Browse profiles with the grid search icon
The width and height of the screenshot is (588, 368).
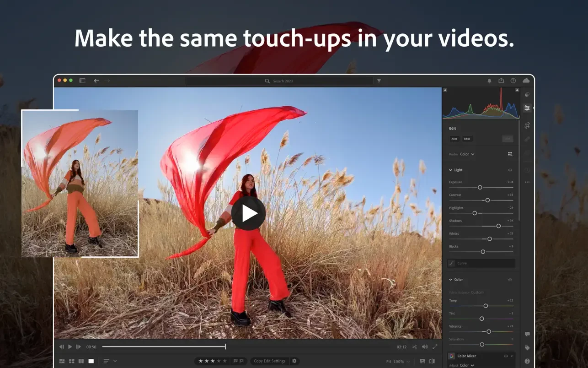point(510,154)
